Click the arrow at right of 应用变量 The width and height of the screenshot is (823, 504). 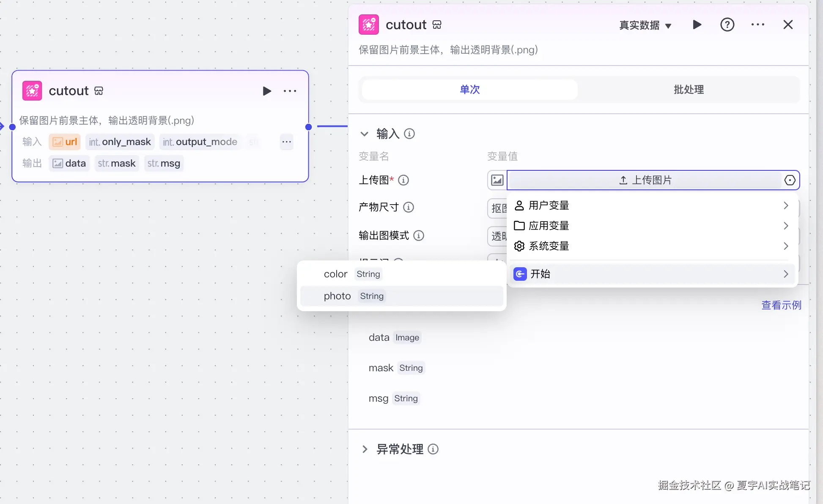786,226
